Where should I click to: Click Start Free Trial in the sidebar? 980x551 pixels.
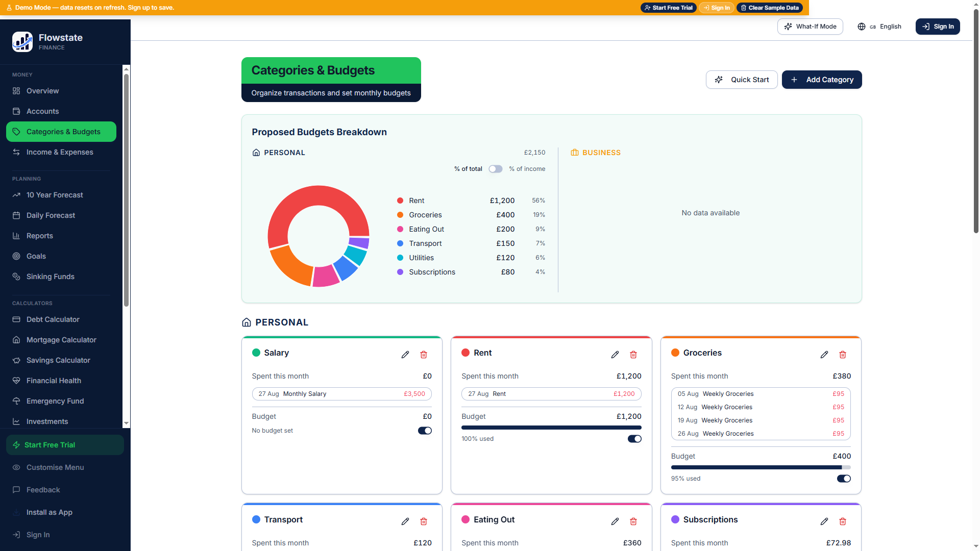pyautogui.click(x=65, y=445)
